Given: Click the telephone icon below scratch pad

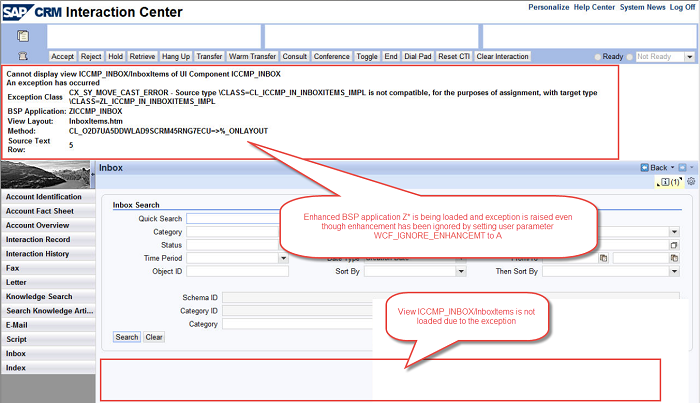Looking at the screenshot, I should 23,56.
